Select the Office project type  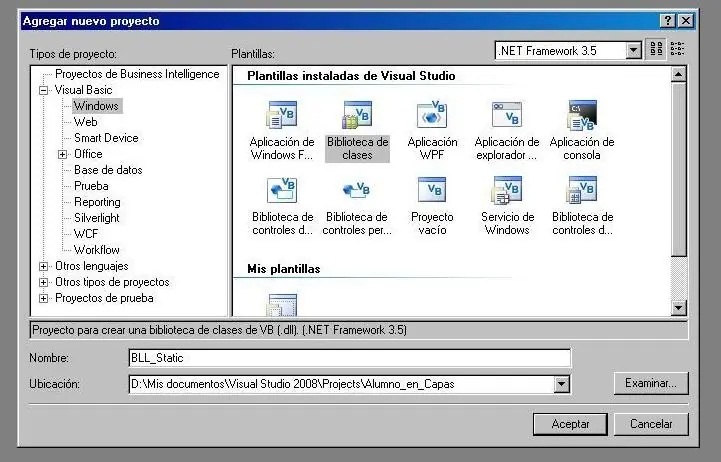[x=88, y=154]
